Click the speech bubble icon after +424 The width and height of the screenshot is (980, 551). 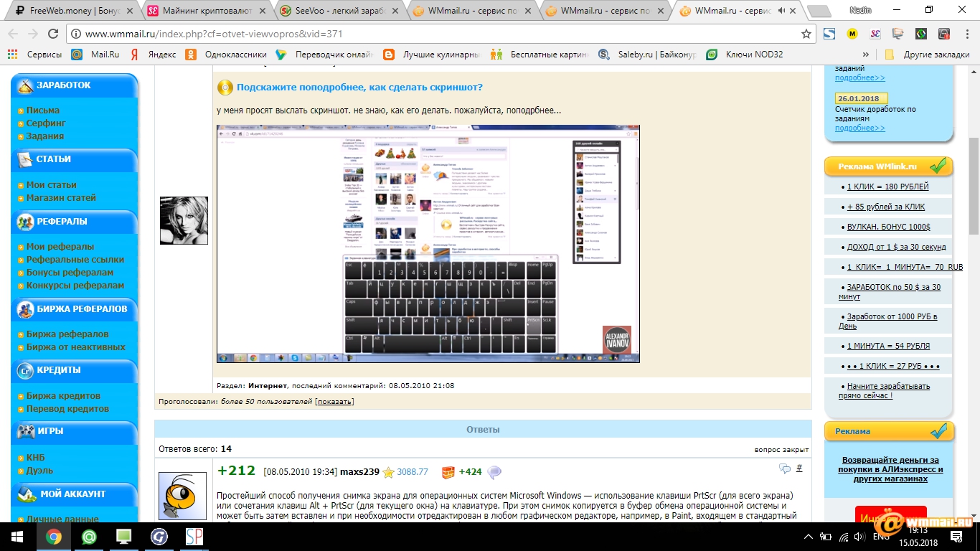pos(494,472)
